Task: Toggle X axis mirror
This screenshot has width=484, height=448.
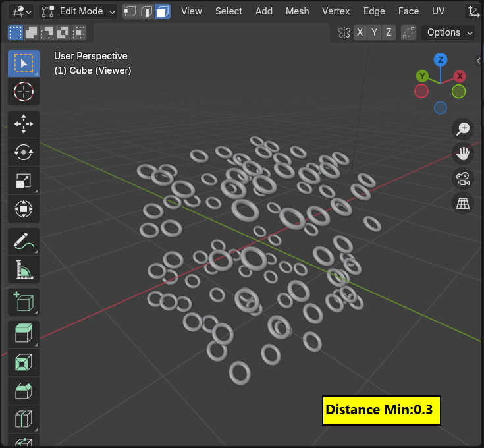Action: 360,32
